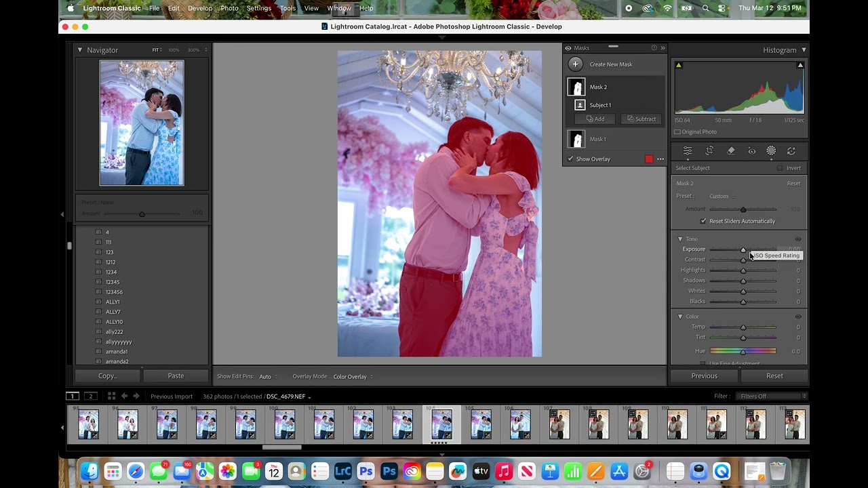The image size is (868, 488).
Task: Click the Masking tool icon
Action: pyautogui.click(x=771, y=151)
